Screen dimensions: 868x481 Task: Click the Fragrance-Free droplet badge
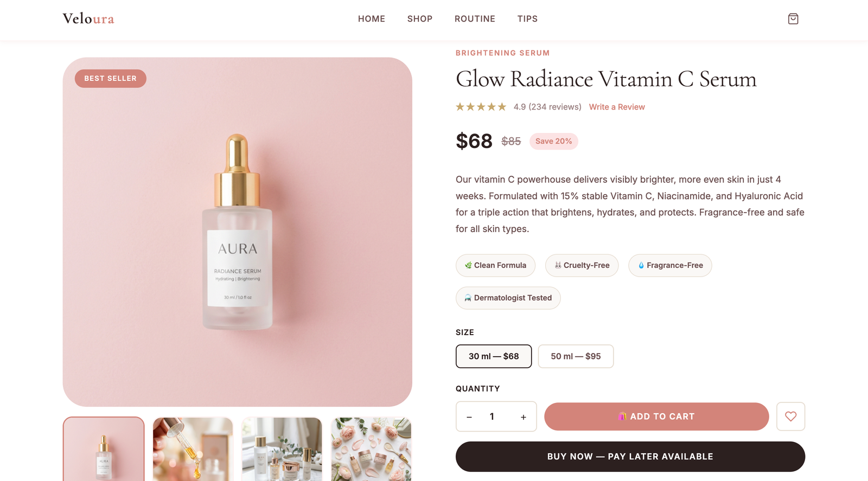[670, 265]
